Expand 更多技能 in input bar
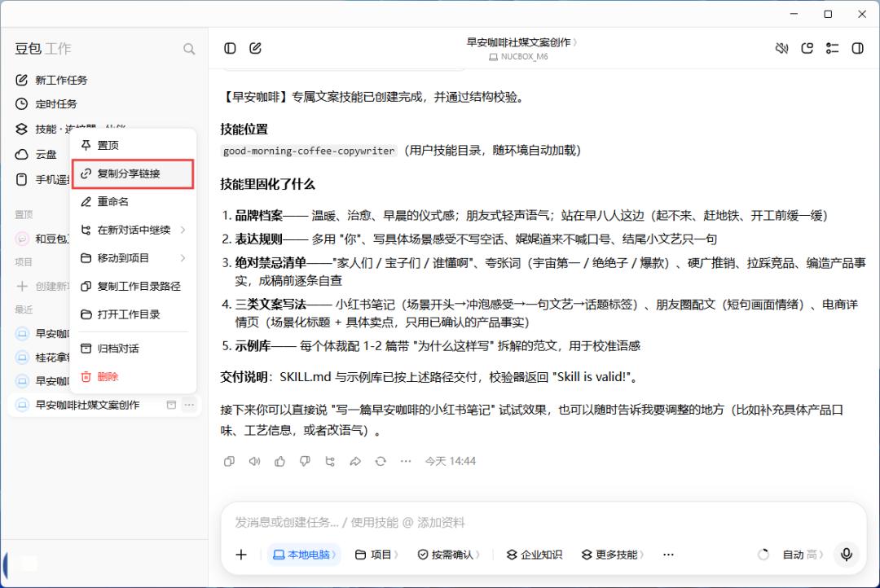 [612, 555]
